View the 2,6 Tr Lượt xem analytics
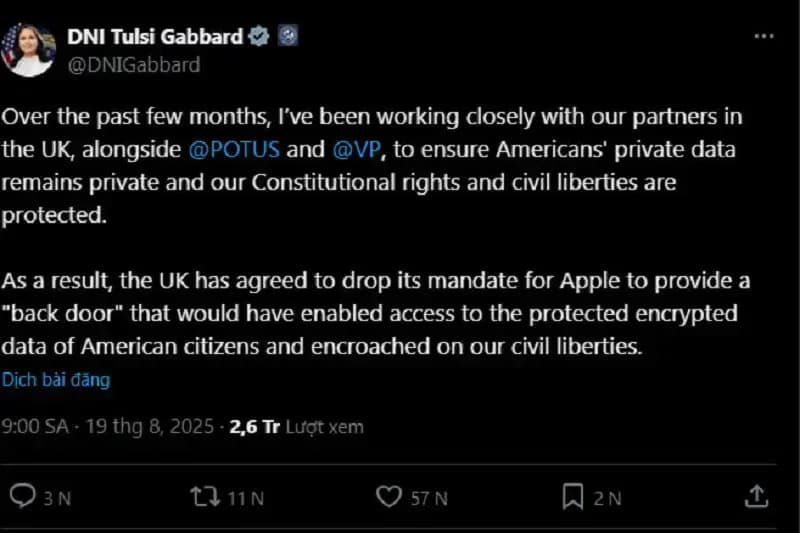Image resolution: width=800 pixels, height=533 pixels. tap(296, 427)
